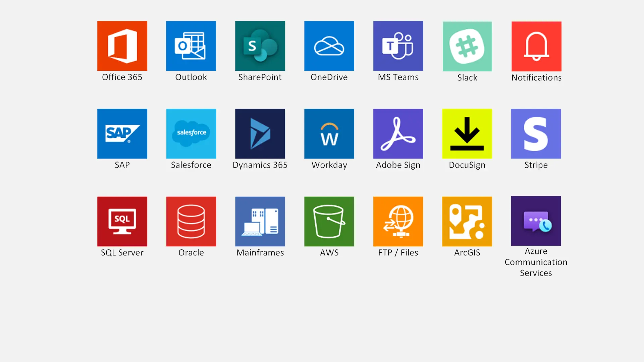Click the Dynamics 365 icon

tap(260, 134)
